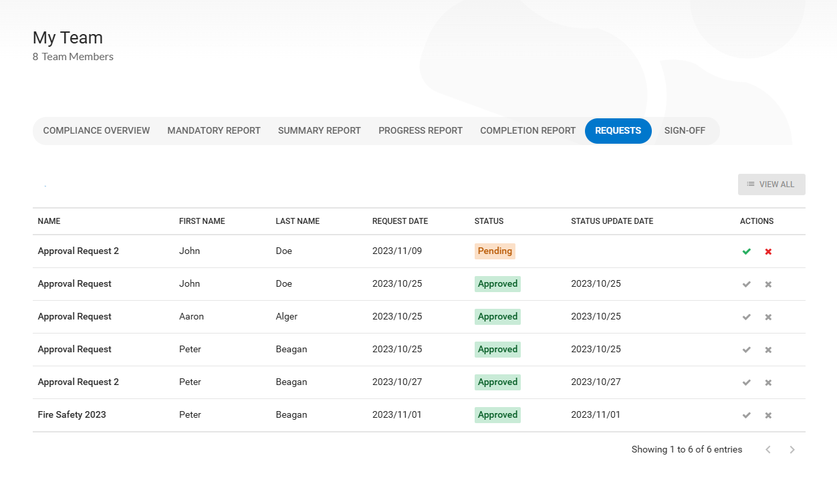Viewport: 837px width, 504px height.
Task: Click reject X for Aaron Alger's request
Action: click(x=768, y=317)
